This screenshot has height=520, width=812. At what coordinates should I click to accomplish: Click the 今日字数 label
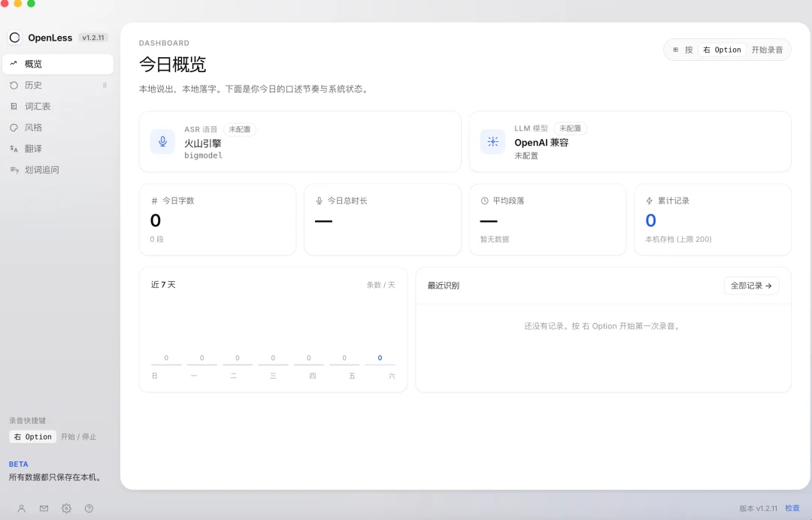(178, 201)
